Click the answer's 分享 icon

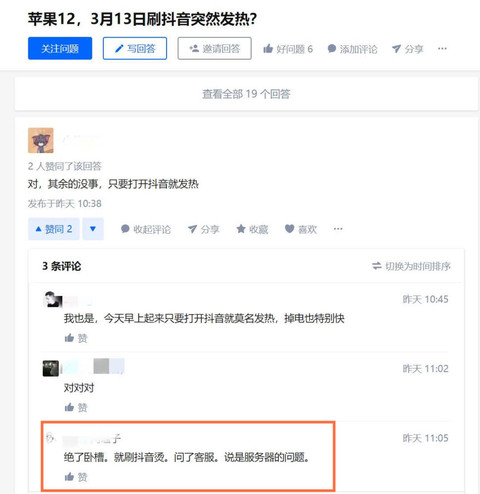pyautogui.click(x=192, y=229)
